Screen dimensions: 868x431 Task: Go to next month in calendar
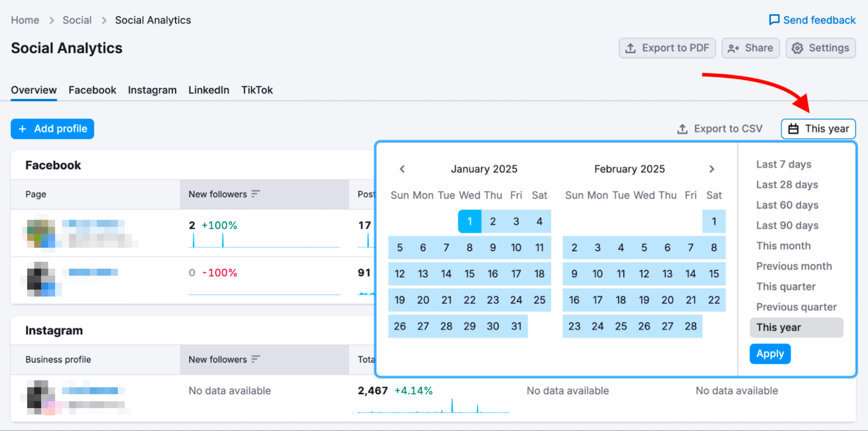pyautogui.click(x=712, y=169)
